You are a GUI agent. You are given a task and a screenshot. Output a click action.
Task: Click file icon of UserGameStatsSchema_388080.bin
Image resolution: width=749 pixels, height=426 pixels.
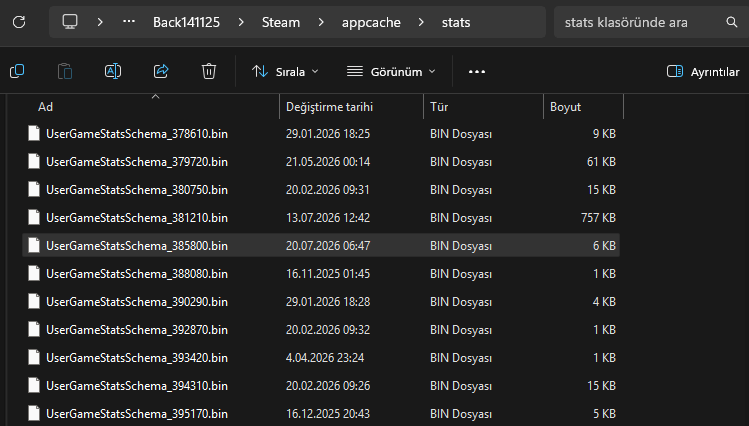click(x=34, y=273)
